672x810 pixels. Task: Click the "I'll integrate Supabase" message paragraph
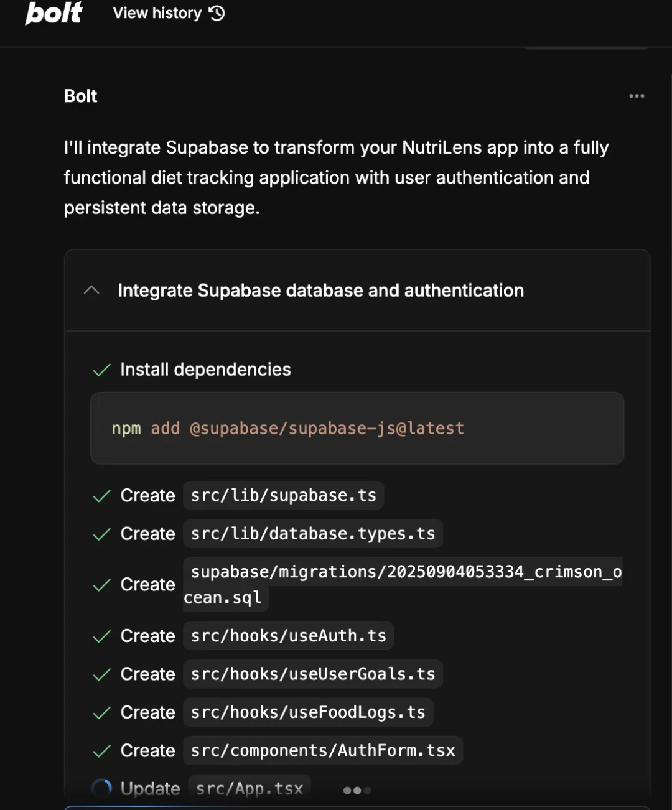point(337,177)
